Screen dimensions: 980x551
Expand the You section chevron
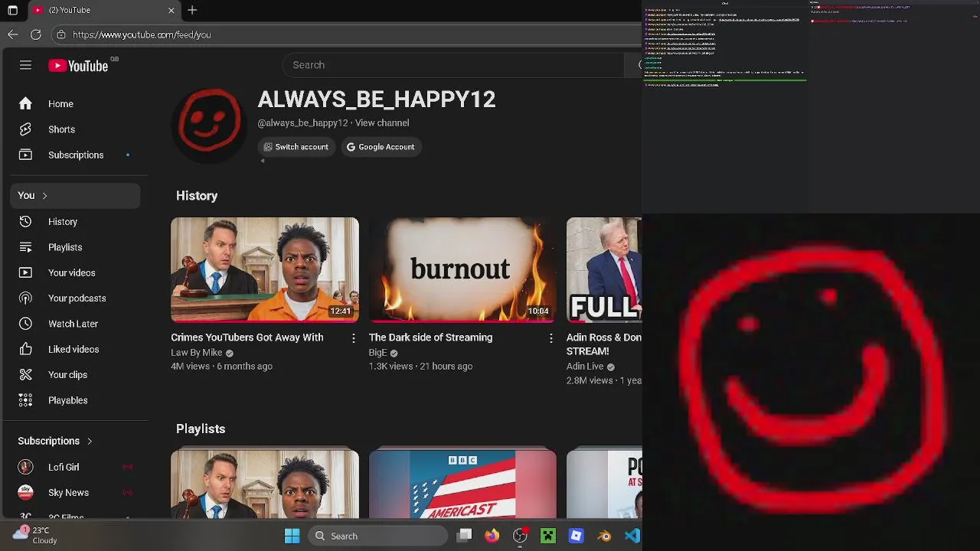(44, 196)
